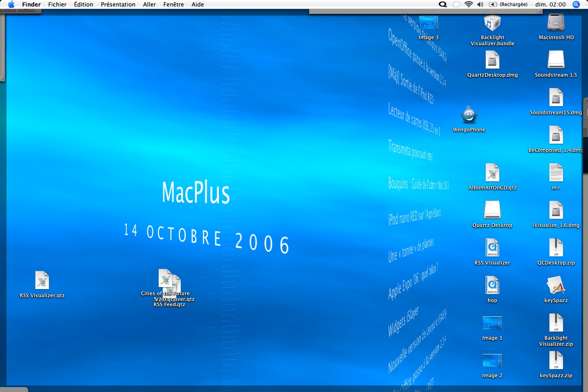Screen dimensions: 588x392
Task: Open the Apple menu
Action: pos(11,4)
